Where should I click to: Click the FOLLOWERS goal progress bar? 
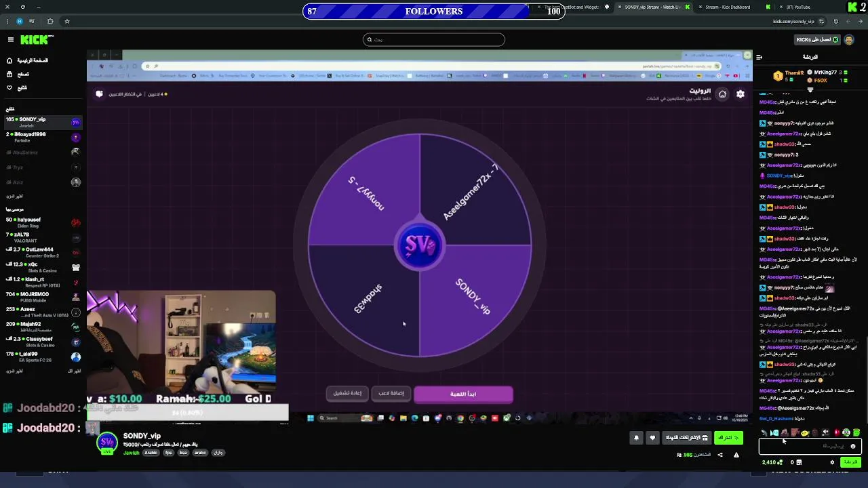tap(434, 11)
